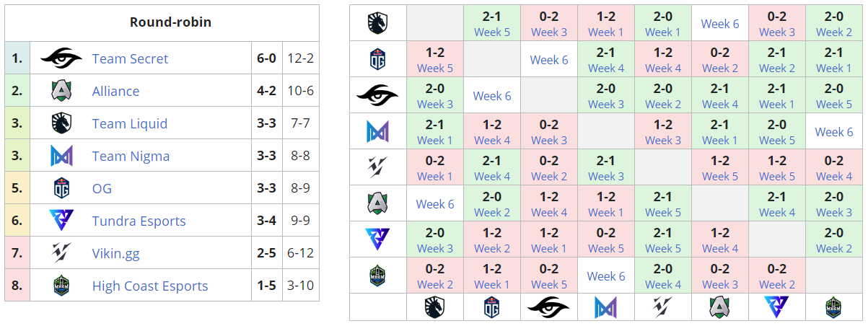Image resolution: width=868 pixels, height=326 pixels.
Task: Click Tundra Esports logo in standings
Action: [x=61, y=221]
